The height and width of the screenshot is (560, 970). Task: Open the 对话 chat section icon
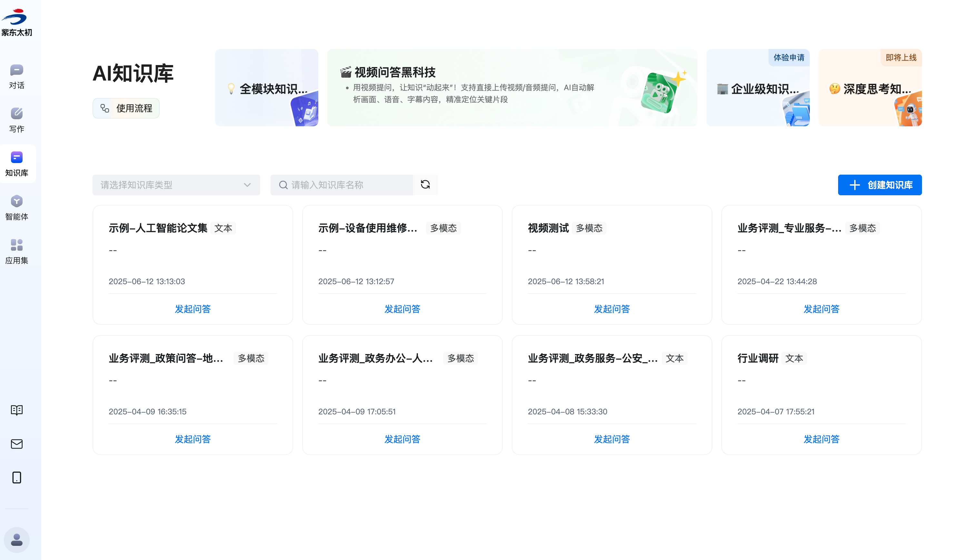tap(16, 70)
